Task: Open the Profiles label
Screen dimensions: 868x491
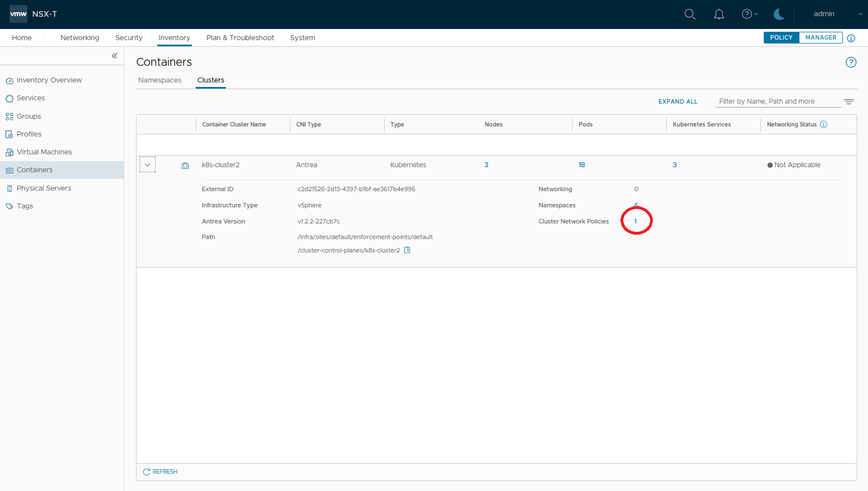Action: click(29, 134)
